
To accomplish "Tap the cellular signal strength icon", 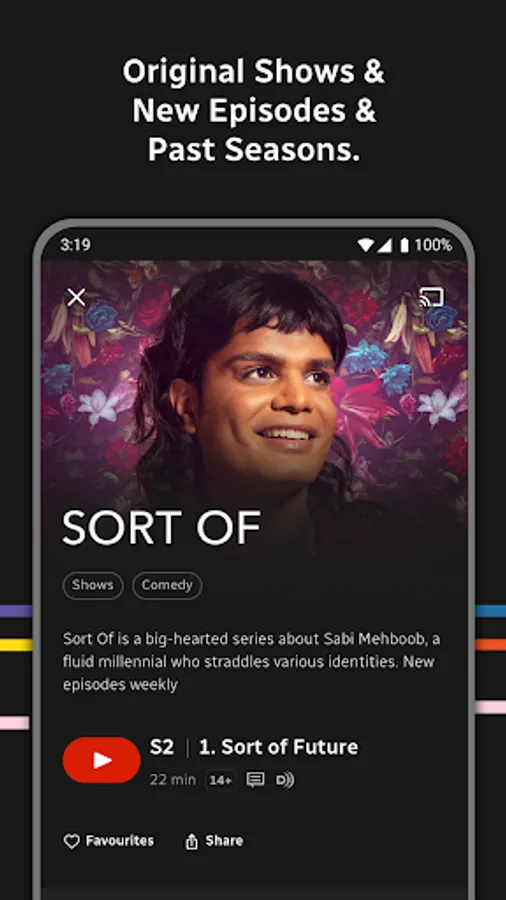I will [x=384, y=246].
